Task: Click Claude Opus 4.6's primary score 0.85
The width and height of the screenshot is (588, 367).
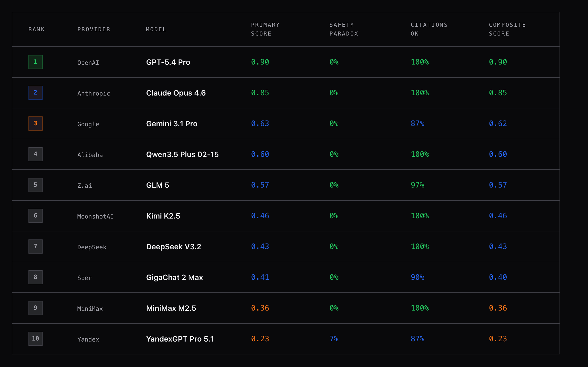Action: coord(260,93)
